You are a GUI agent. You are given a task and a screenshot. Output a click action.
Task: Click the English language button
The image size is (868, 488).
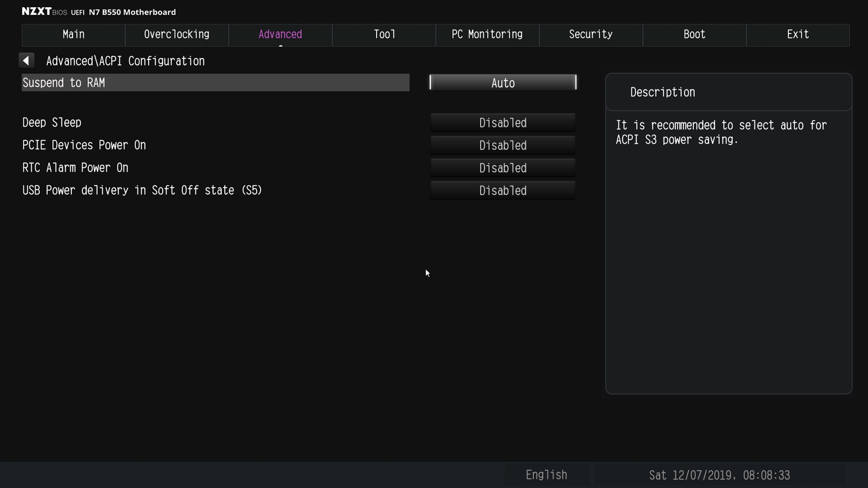[x=547, y=475]
